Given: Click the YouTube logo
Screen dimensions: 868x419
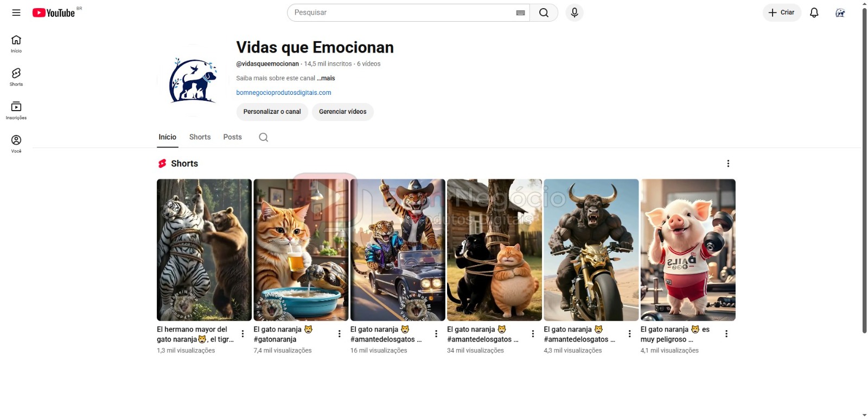Looking at the screenshot, I should click(x=54, y=12).
